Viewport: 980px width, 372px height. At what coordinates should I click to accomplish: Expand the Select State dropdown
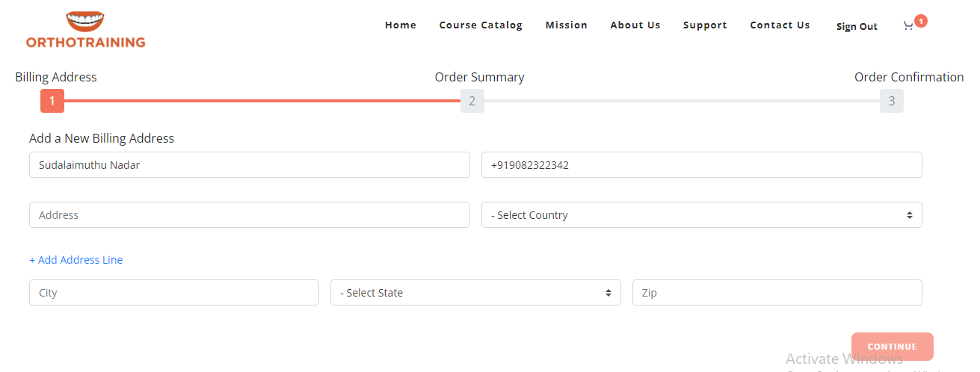point(475,293)
